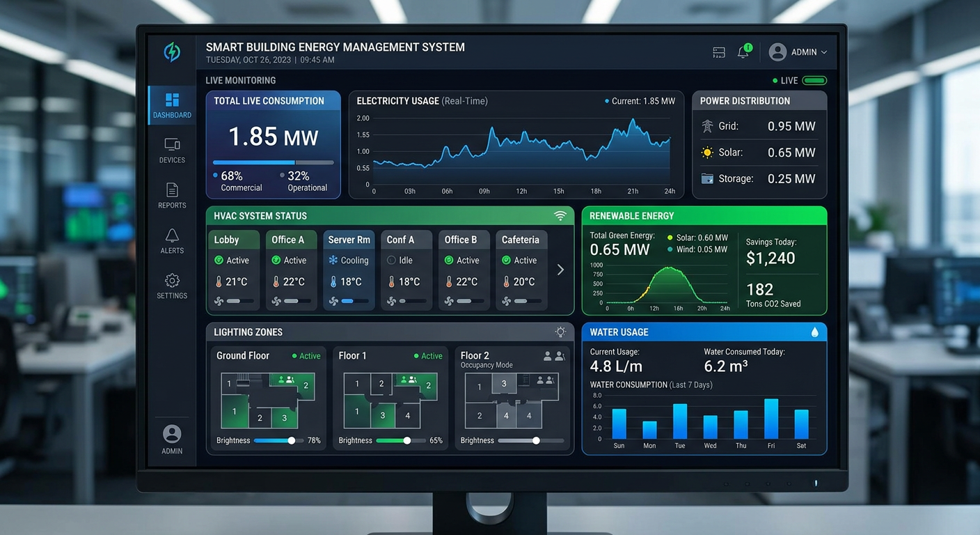
Task: Toggle the Active check on the Office B card
Action: click(x=449, y=261)
